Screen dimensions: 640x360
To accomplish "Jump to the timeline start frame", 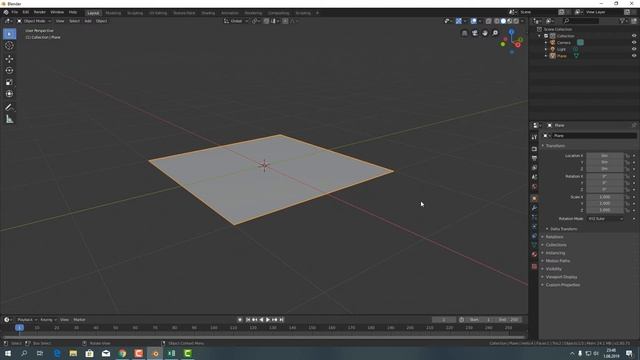I will click(x=248, y=320).
